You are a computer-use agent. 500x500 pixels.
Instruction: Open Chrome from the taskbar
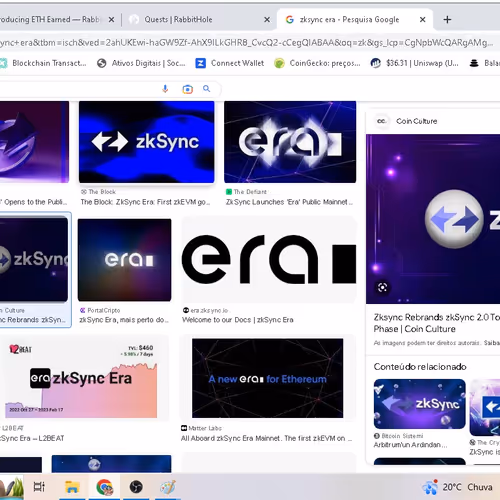point(104,487)
